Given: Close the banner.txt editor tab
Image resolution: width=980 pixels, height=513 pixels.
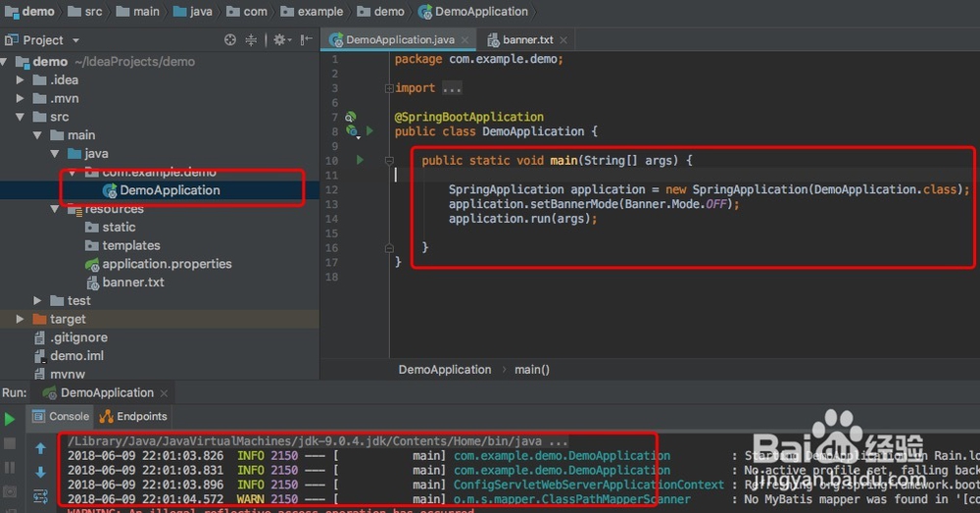Looking at the screenshot, I should tap(563, 40).
